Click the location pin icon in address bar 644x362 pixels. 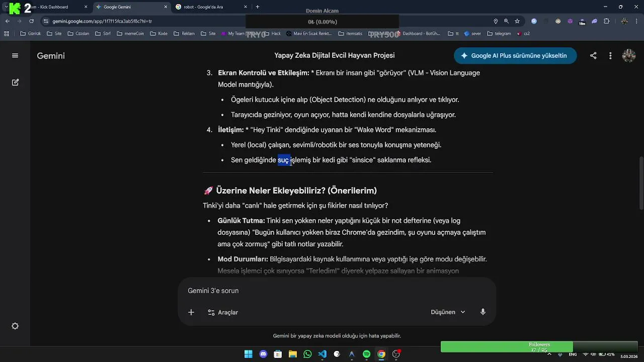496,21
